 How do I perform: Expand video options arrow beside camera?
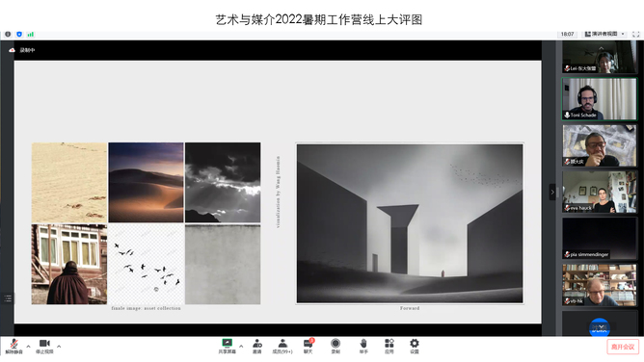(x=59, y=347)
